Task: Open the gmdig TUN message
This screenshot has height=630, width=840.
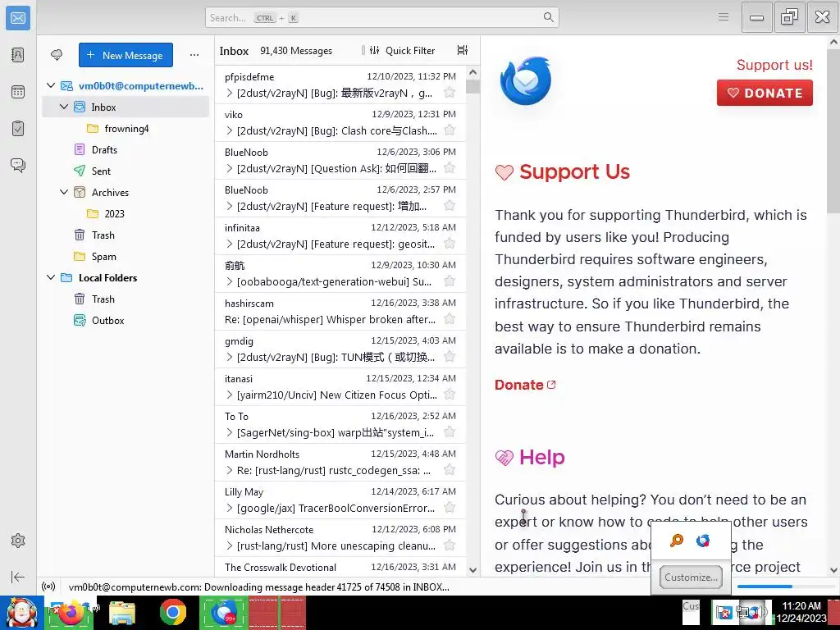Action: coord(340,349)
